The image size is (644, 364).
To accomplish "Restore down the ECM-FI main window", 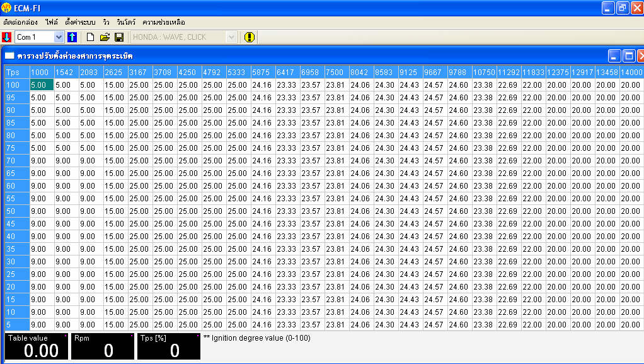I will pos(623,8).
